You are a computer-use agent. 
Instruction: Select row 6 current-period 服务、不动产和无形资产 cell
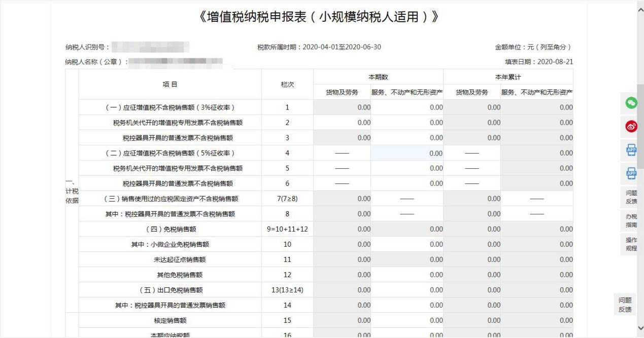pos(407,183)
